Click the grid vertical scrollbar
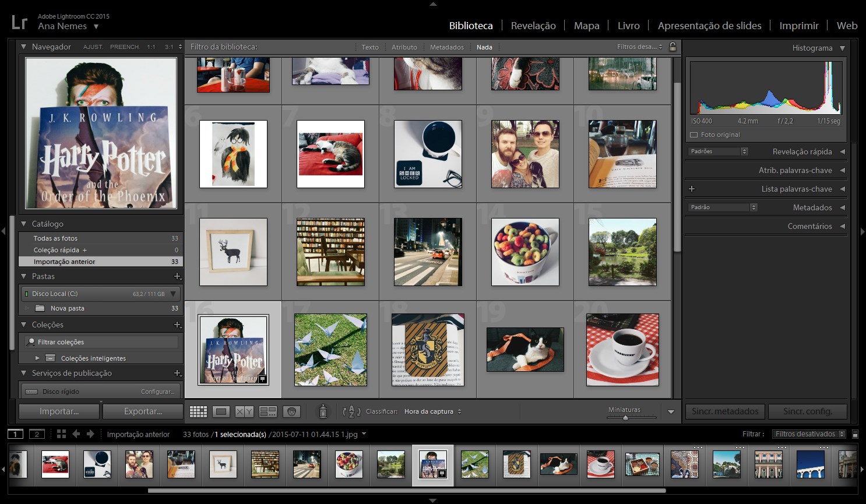The height and width of the screenshot is (504, 866). pyautogui.click(x=677, y=166)
